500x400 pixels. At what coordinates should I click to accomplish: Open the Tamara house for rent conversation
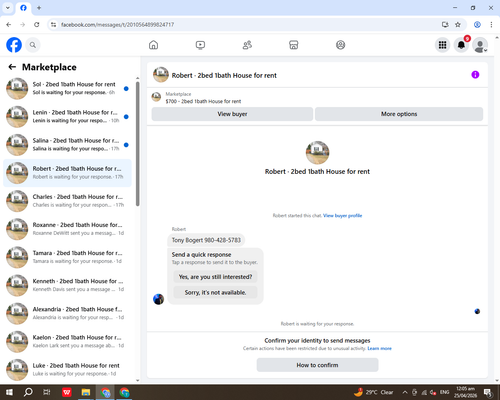(x=67, y=257)
